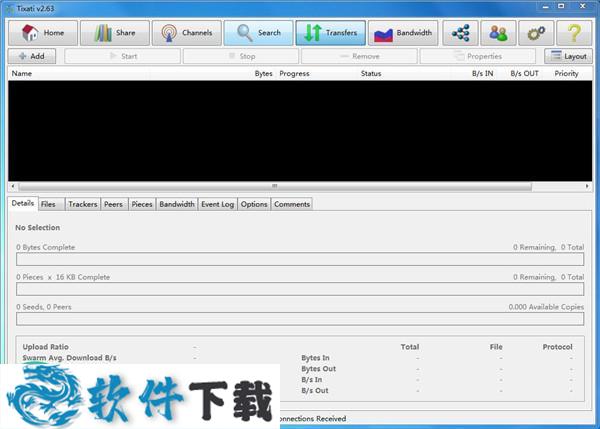The width and height of the screenshot is (600, 429).
Task: Open the Share section
Action: click(115, 33)
